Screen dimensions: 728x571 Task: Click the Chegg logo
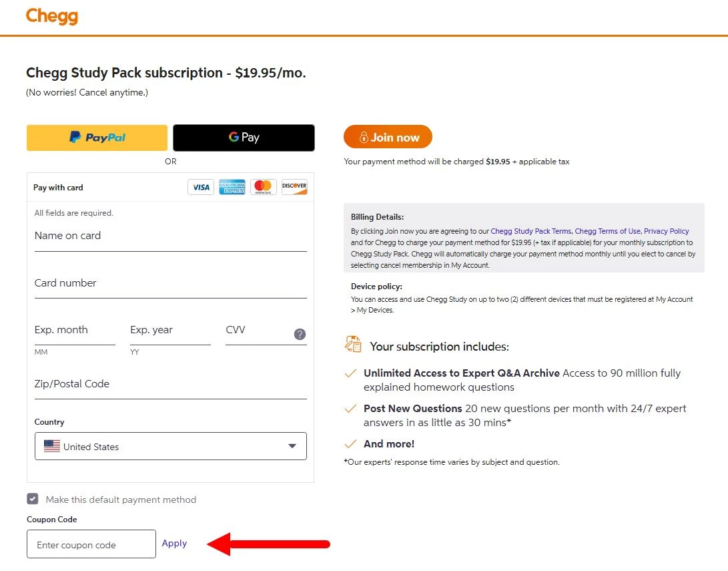pos(52,16)
